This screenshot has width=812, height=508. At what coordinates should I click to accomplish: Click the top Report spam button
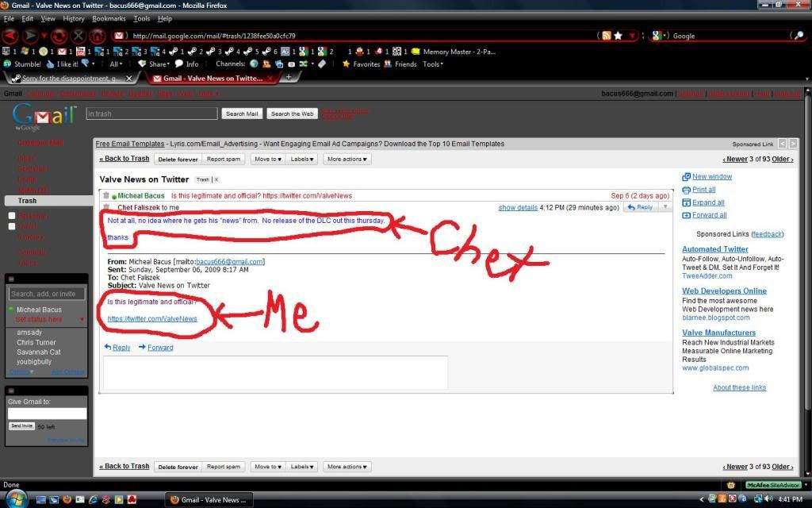[x=223, y=159]
